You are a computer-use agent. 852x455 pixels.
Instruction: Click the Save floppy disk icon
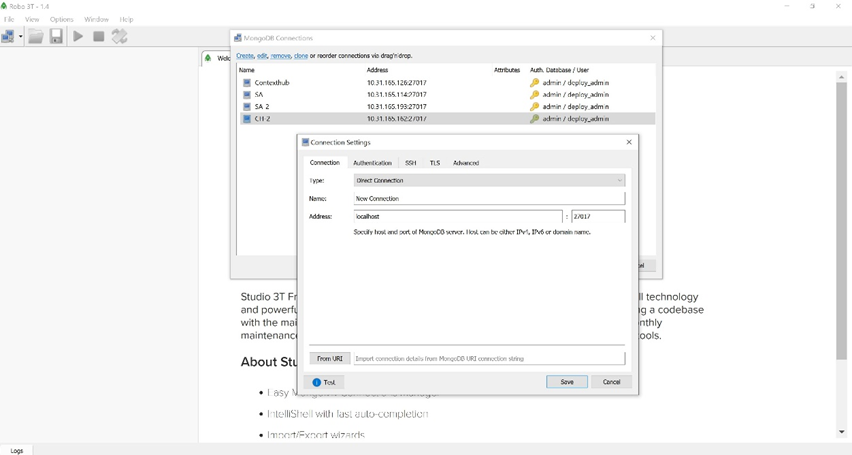coord(56,36)
